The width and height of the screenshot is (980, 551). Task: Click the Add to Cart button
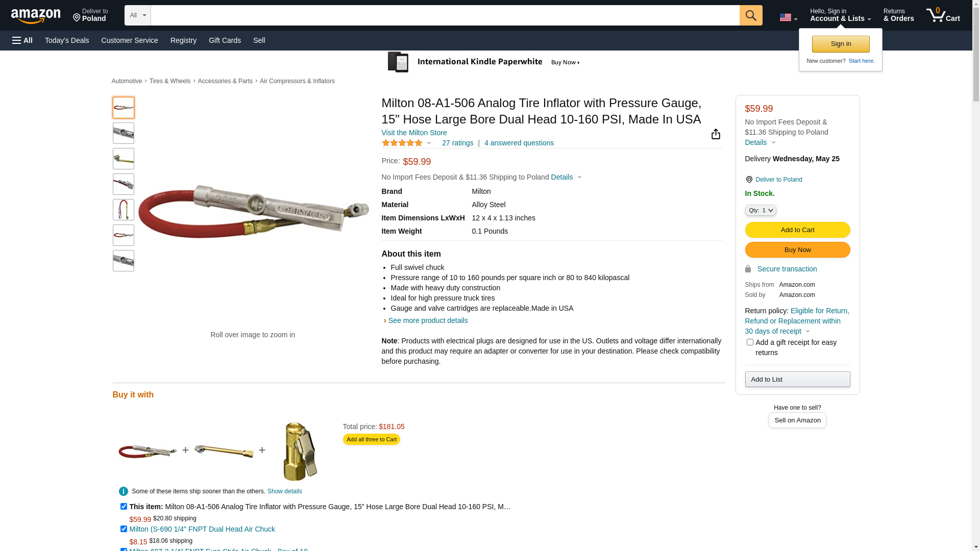(x=797, y=230)
